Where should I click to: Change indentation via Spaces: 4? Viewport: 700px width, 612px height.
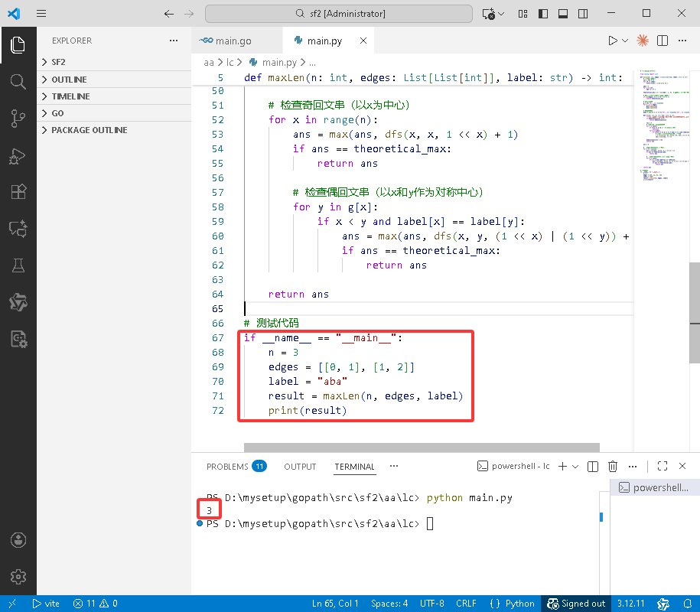[x=389, y=604]
